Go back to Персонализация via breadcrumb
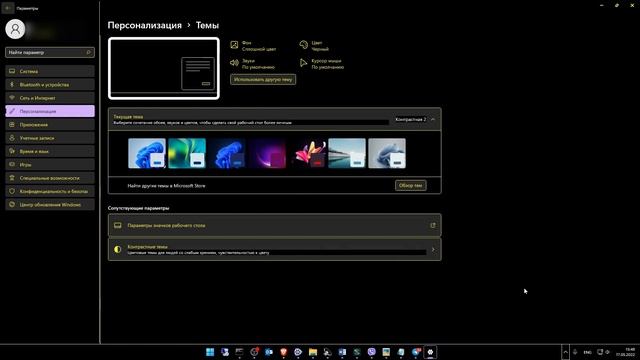640x360 pixels. pos(144,25)
